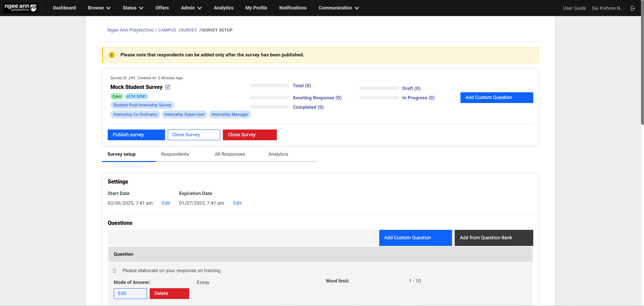Switch to the Respondents tab
Viewport: 644px width, 306px height.
click(175, 154)
